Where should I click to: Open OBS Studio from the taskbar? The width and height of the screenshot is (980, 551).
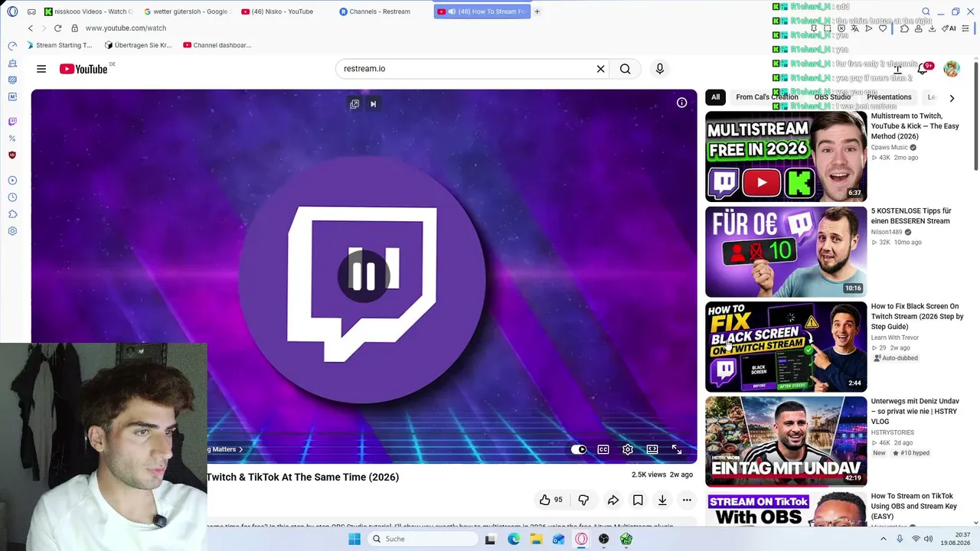(604, 540)
